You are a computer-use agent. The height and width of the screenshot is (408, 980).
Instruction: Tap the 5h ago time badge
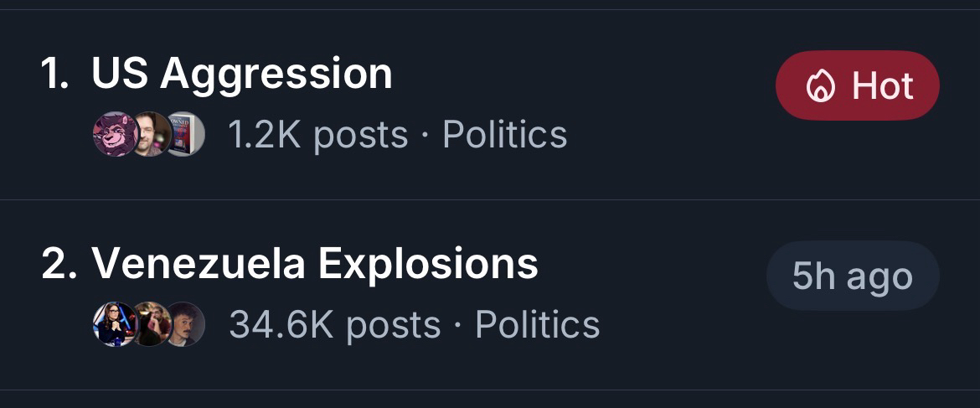(x=853, y=276)
